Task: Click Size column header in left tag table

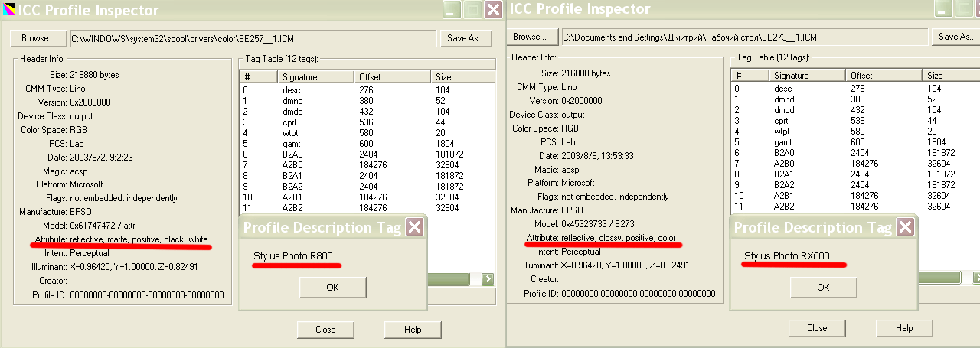Action: tap(463, 77)
